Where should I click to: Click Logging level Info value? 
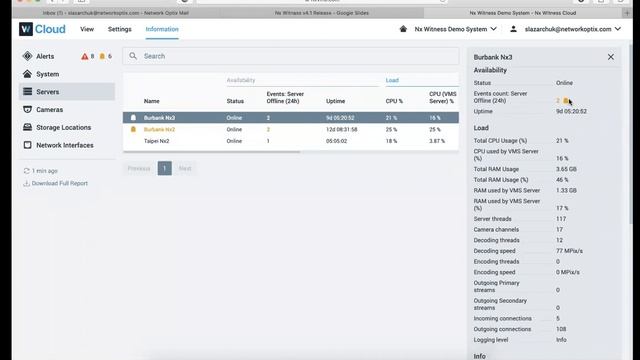coord(561,340)
